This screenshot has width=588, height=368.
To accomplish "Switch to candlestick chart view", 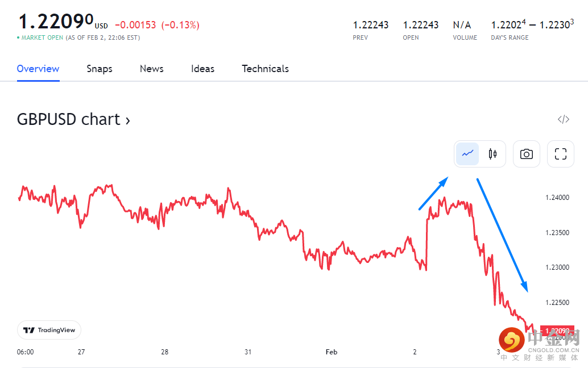I will [x=492, y=154].
